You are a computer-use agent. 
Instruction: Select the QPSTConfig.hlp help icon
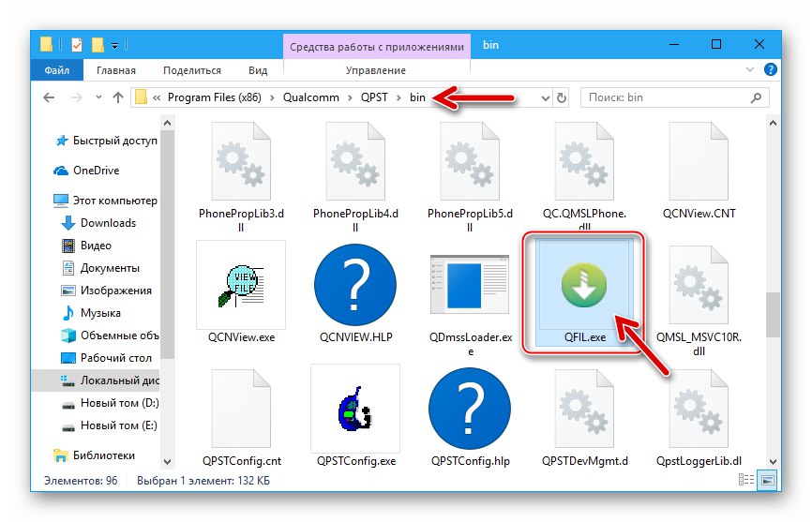470,409
